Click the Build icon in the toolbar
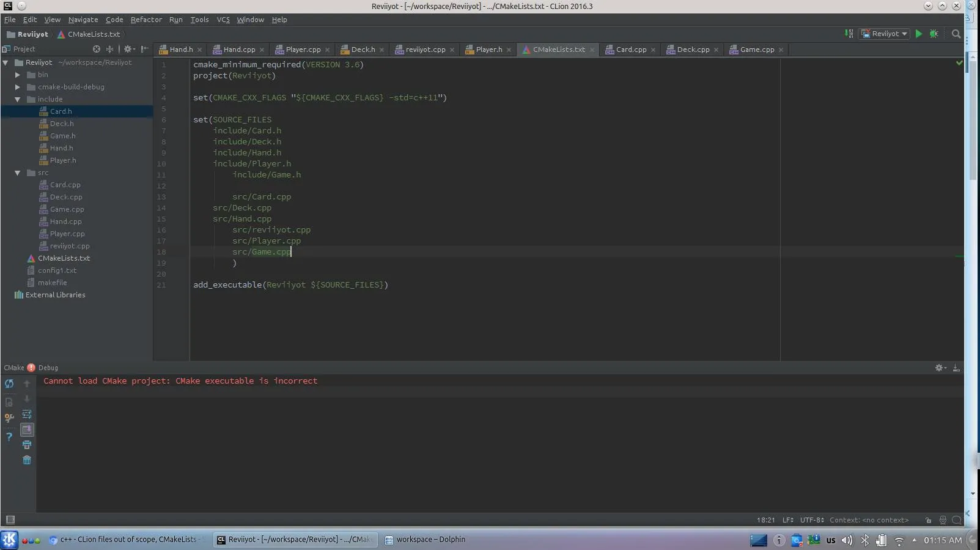Viewport: 980px width, 550px height. tap(849, 34)
